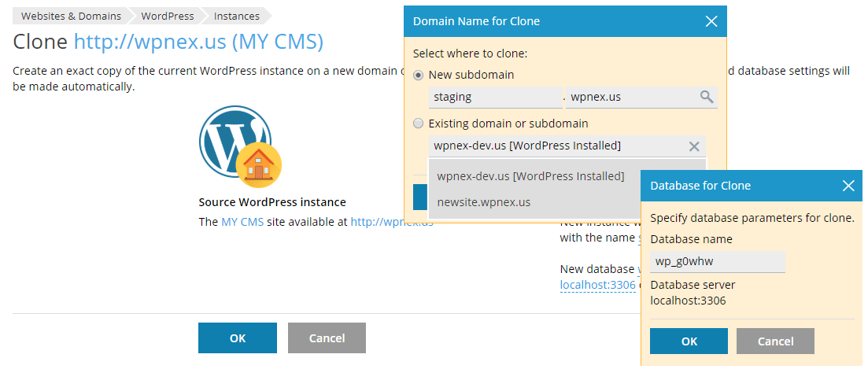Open the WordPress breadcrumb item
Screen dimensions: 868x369
pyautogui.click(x=167, y=16)
